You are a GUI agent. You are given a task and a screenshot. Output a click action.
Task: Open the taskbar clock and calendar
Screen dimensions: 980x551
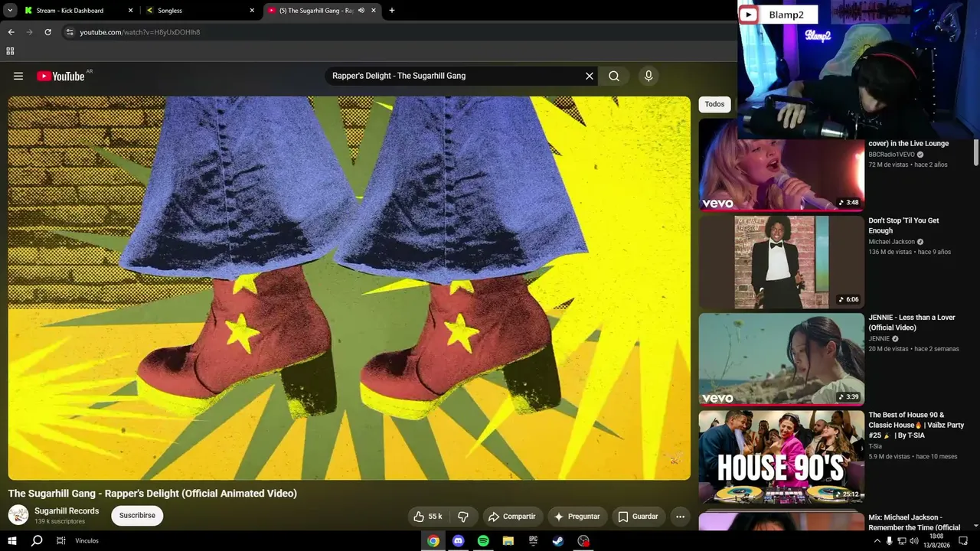[x=936, y=541]
